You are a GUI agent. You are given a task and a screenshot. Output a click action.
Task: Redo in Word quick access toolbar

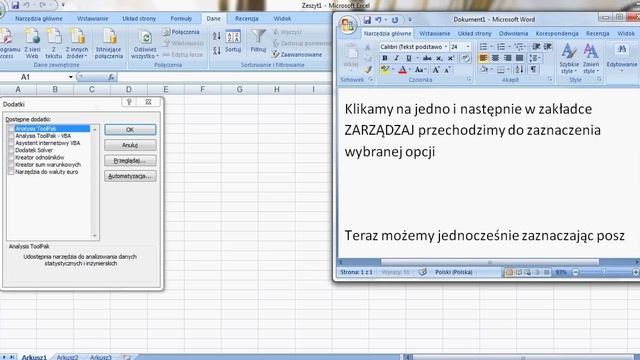pyautogui.click(x=395, y=20)
